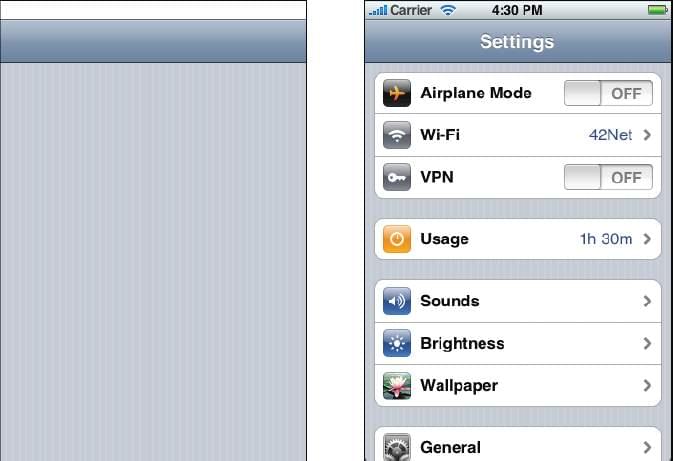673x461 pixels.
Task: Tap the orange Usage clock icon
Action: [397, 239]
